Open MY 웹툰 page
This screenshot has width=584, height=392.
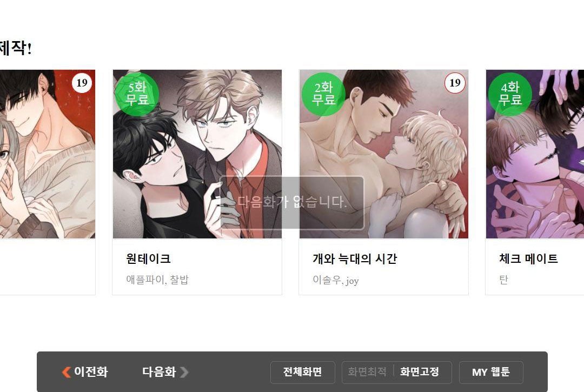491,372
